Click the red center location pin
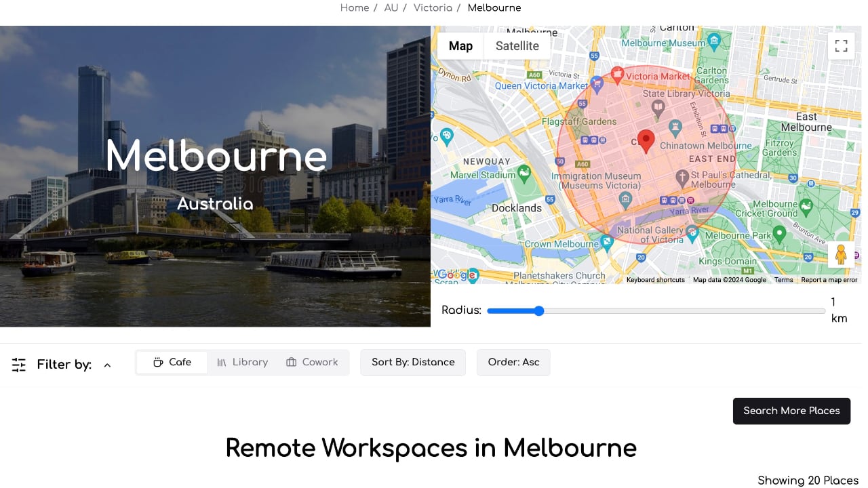The width and height of the screenshot is (868, 488). [x=646, y=140]
